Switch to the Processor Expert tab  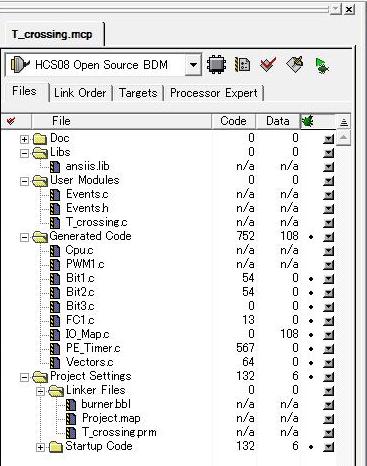tap(214, 93)
